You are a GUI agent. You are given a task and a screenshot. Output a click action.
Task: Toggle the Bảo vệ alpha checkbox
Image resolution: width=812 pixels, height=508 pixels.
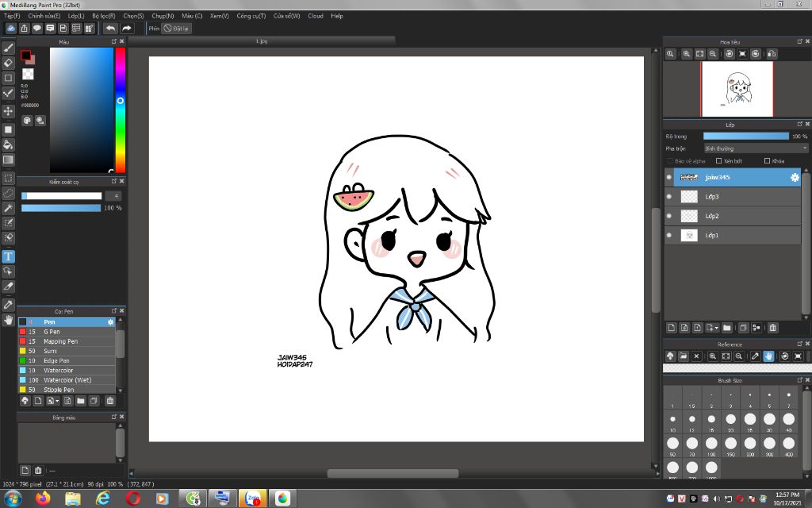pyautogui.click(x=670, y=161)
